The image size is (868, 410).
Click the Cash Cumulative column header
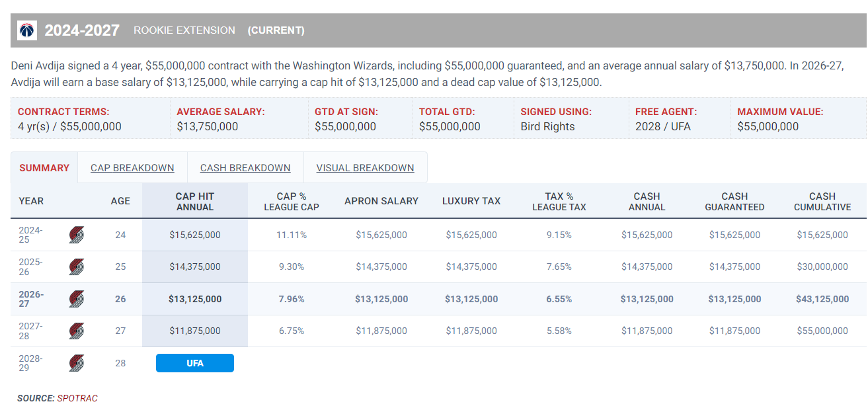point(822,202)
